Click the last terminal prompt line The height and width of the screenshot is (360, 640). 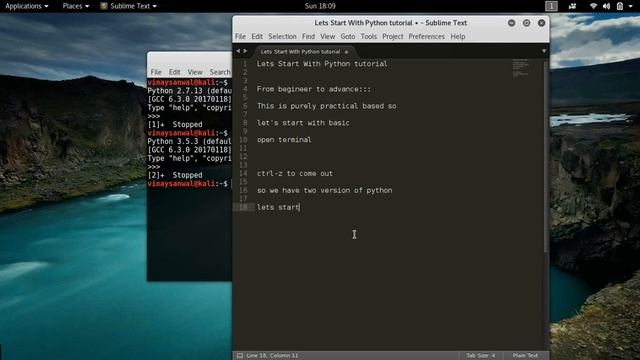tap(189, 184)
